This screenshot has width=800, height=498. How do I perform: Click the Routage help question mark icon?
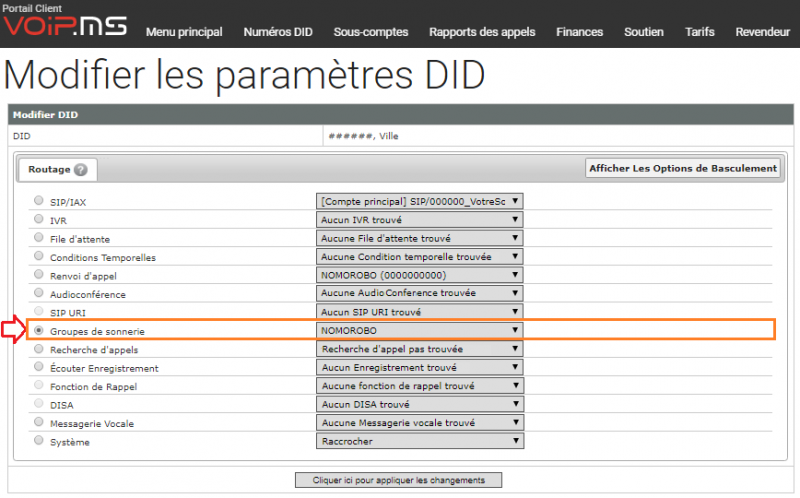81,169
